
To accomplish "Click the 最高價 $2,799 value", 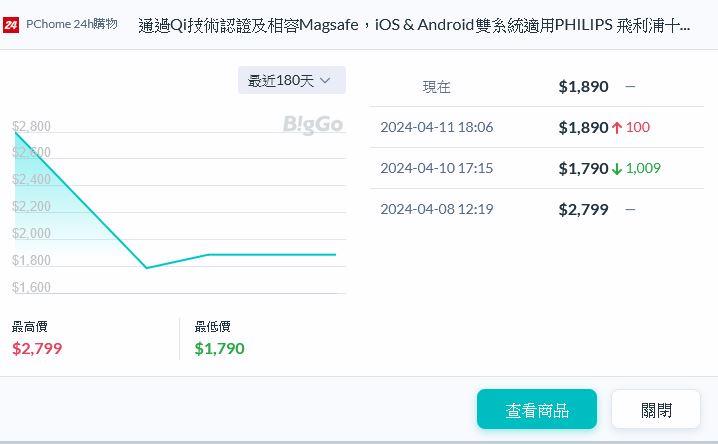I will 37,349.
